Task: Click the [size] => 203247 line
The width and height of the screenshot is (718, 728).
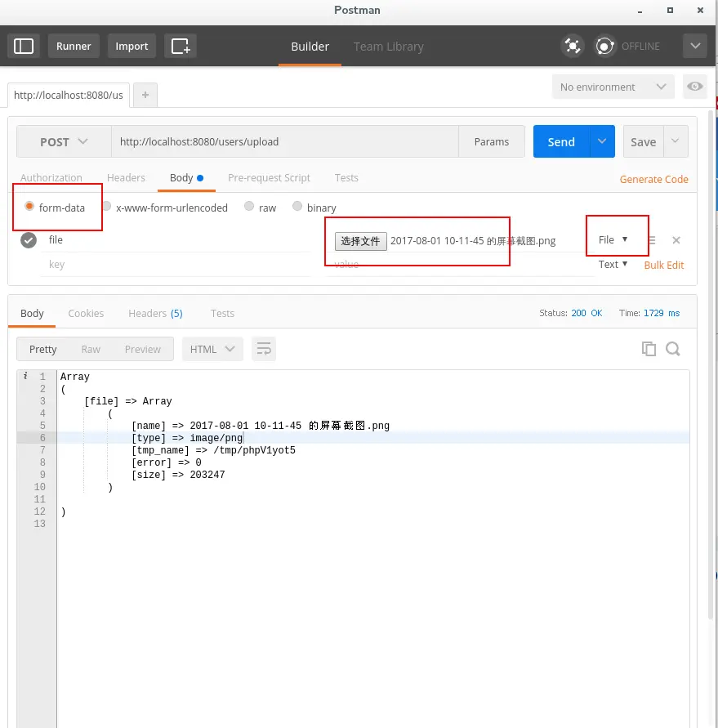Action: click(x=178, y=475)
